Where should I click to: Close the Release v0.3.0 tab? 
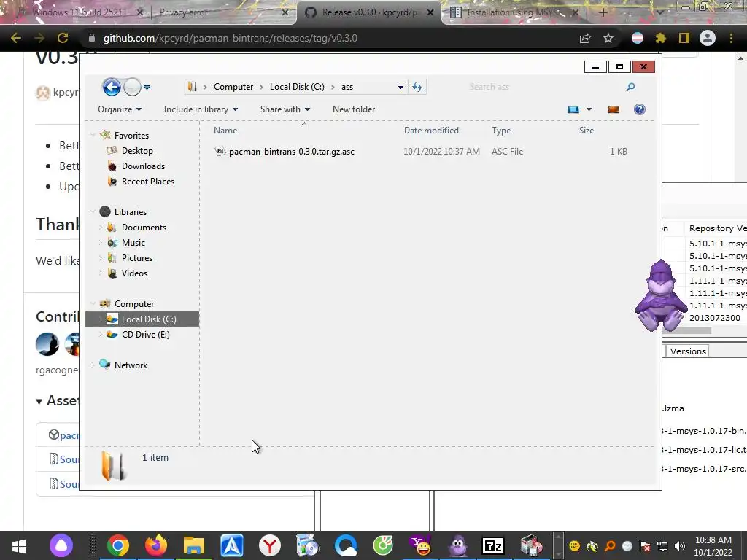[430, 13]
